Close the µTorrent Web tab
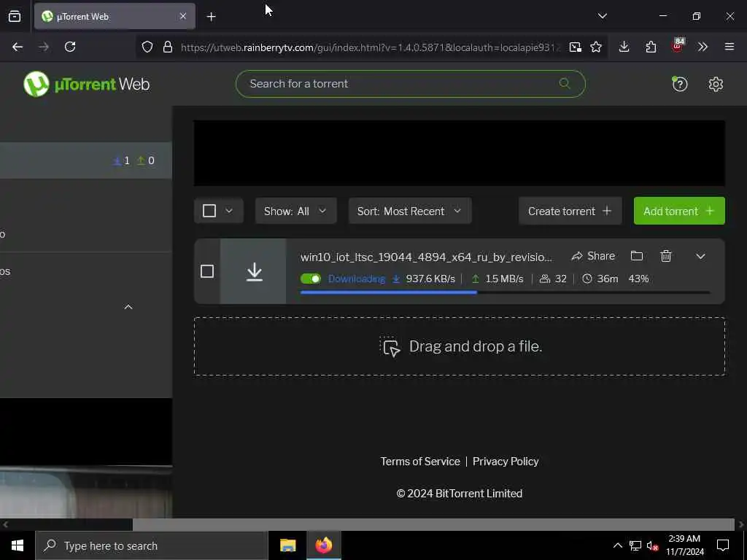 (x=183, y=16)
